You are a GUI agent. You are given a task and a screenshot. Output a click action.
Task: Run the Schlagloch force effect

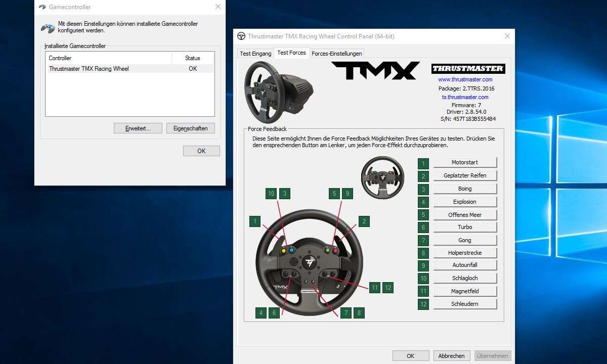(x=465, y=278)
